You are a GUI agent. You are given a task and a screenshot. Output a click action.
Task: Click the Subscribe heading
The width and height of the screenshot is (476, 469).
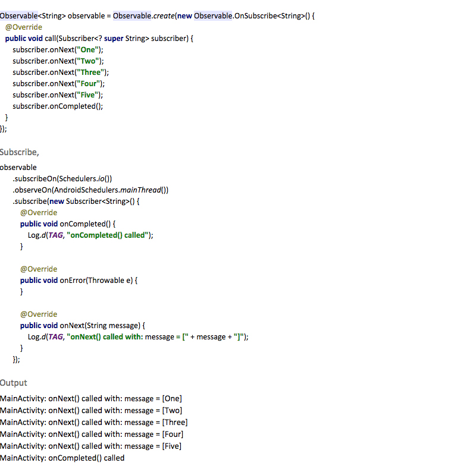(19, 152)
